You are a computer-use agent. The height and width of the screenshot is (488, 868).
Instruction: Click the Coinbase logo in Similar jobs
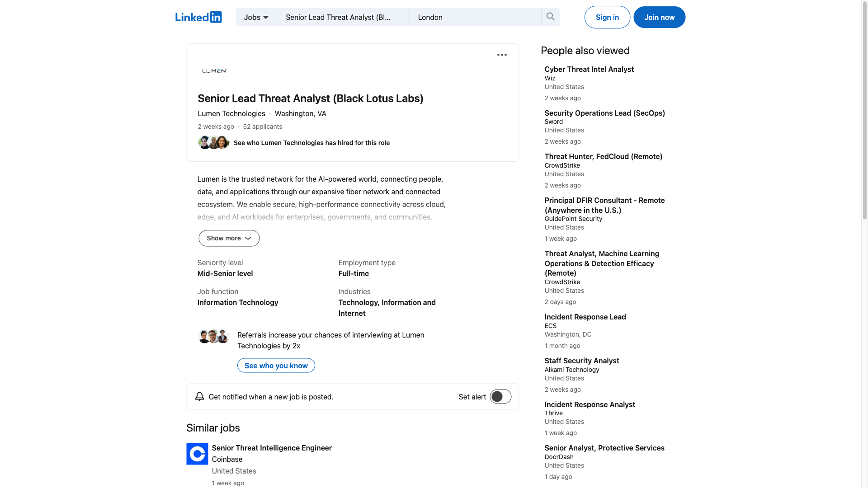197,454
